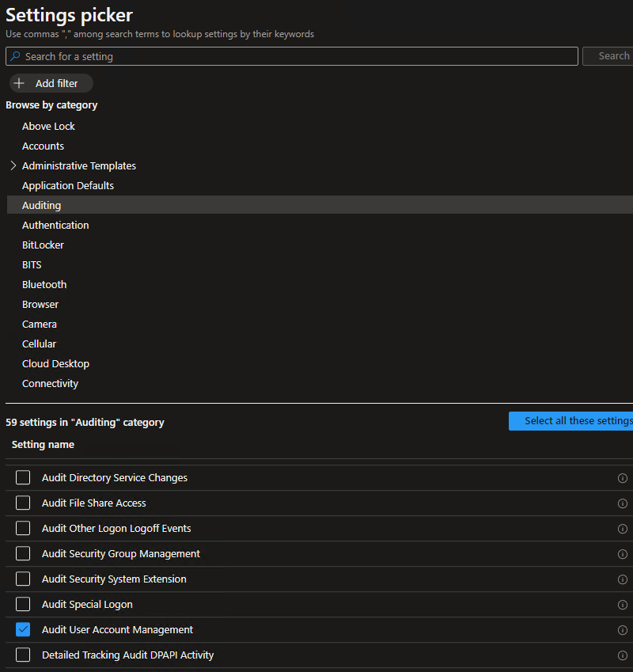
Task: Uncheck Audit User Account Management checkbox
Action: (x=23, y=630)
